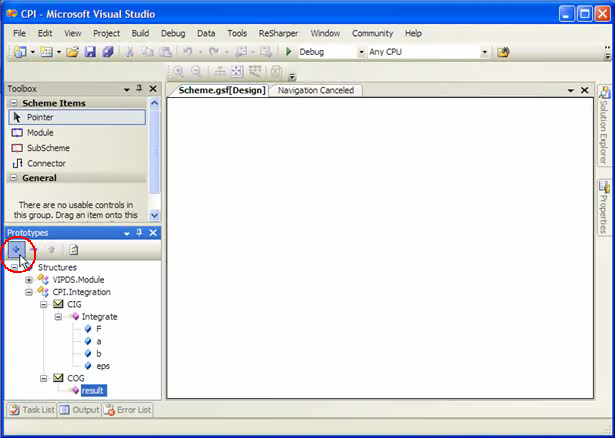Open the Any CPU platform dropdown
The width and height of the screenshot is (615, 438).
[x=484, y=52]
